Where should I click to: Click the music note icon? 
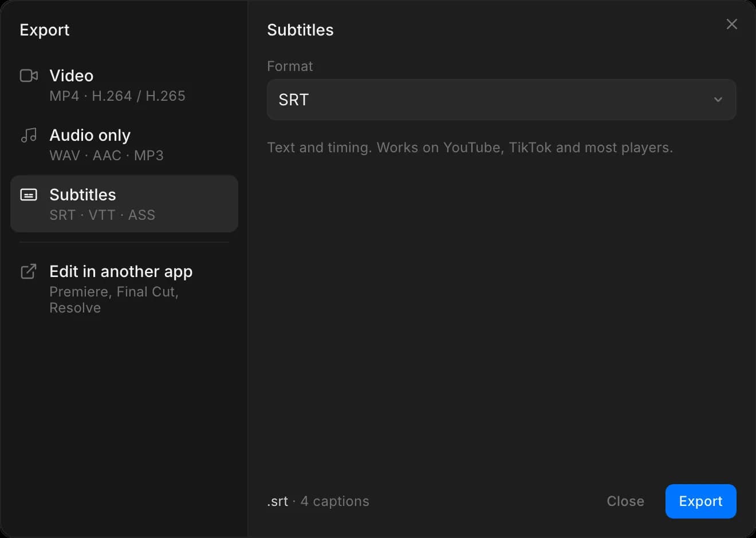[29, 135]
